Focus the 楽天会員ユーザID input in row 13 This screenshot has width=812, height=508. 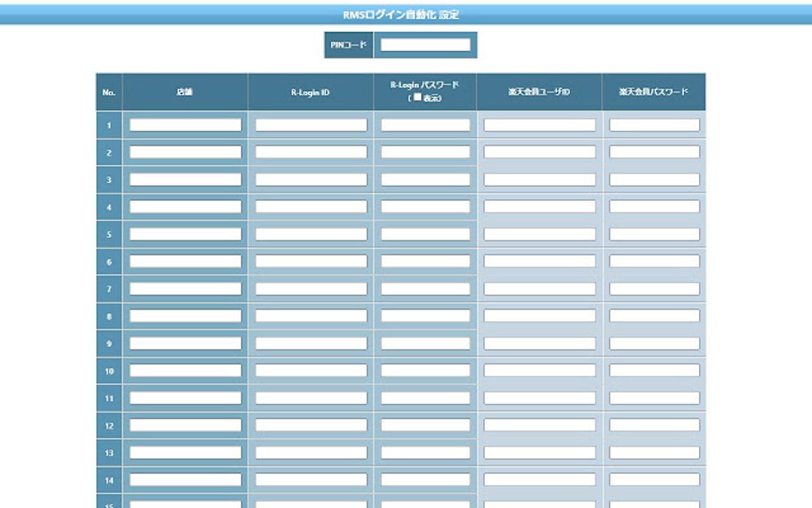coord(540,452)
